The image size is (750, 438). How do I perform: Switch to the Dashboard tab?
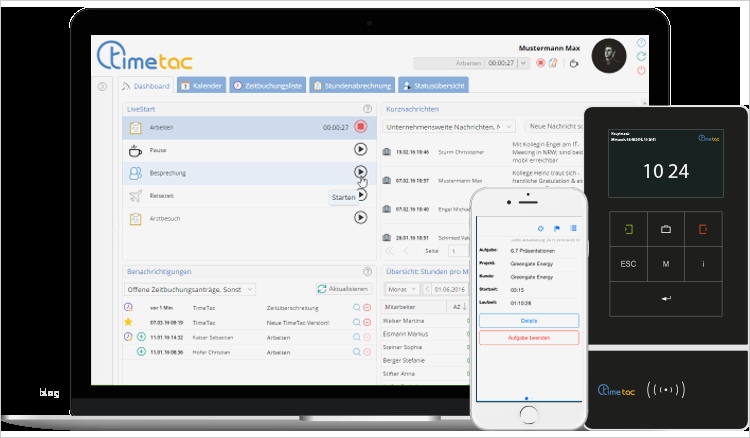click(146, 86)
